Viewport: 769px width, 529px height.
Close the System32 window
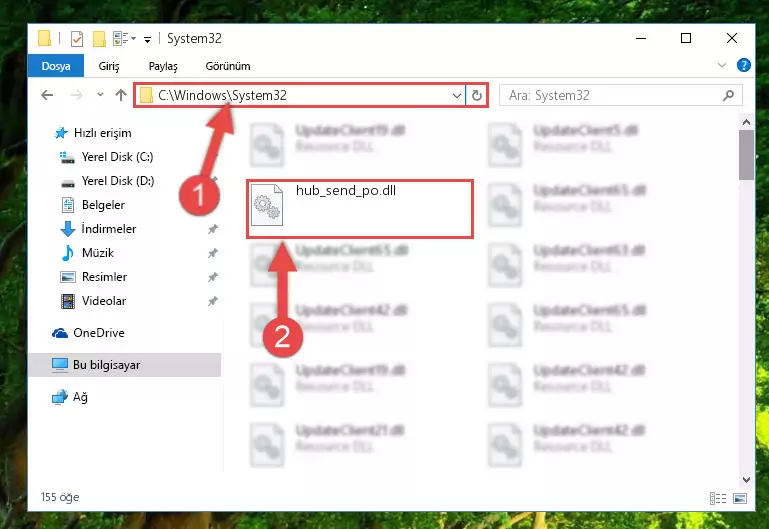[x=732, y=38]
